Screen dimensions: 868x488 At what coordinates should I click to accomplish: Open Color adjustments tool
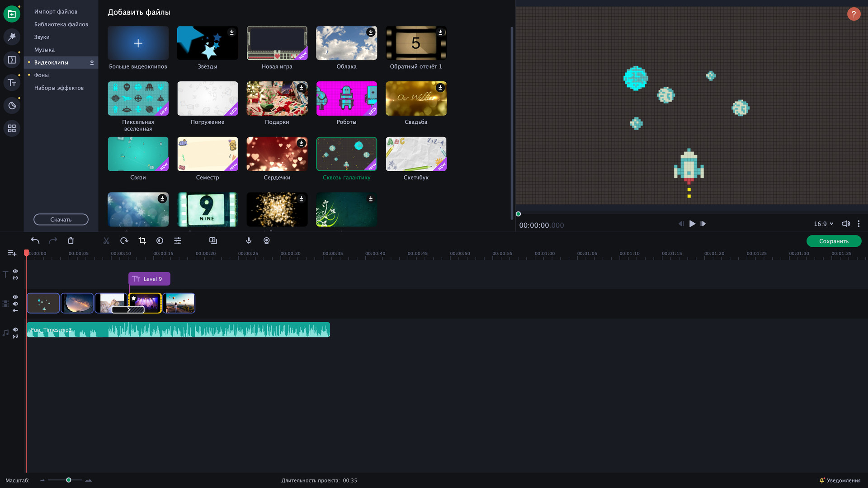pos(160,241)
